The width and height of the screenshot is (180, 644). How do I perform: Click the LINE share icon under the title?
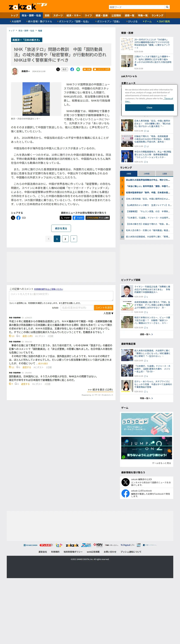tap(78, 69)
